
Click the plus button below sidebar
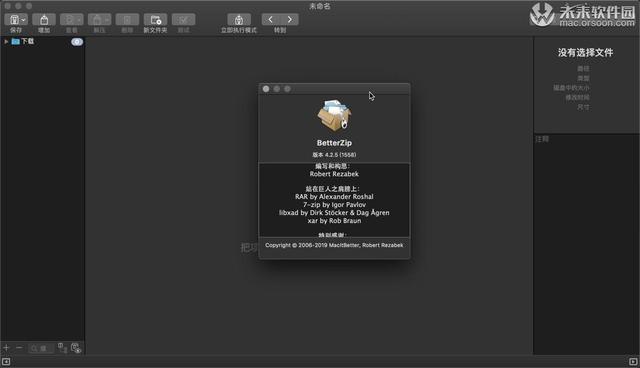[6, 348]
